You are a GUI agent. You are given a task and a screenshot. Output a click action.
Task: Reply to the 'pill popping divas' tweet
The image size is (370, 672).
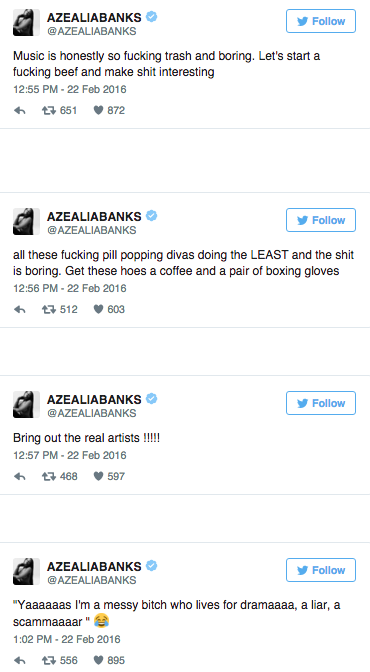tap(20, 309)
